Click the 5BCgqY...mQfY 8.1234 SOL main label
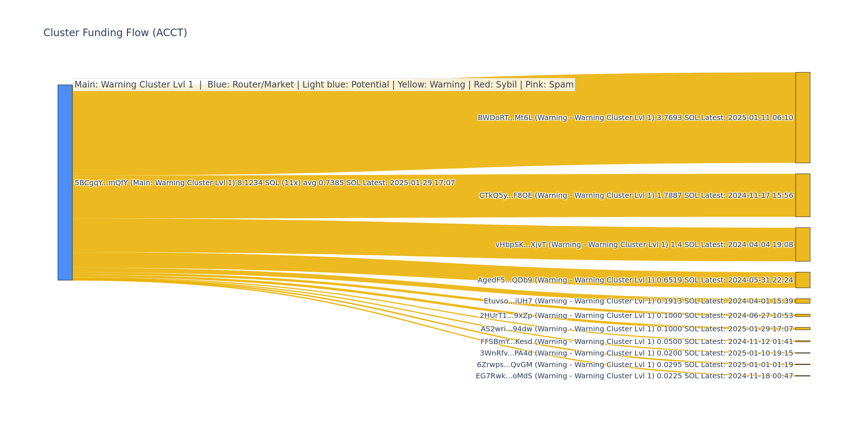Image resolution: width=868 pixels, height=434 pixels. 264,183
